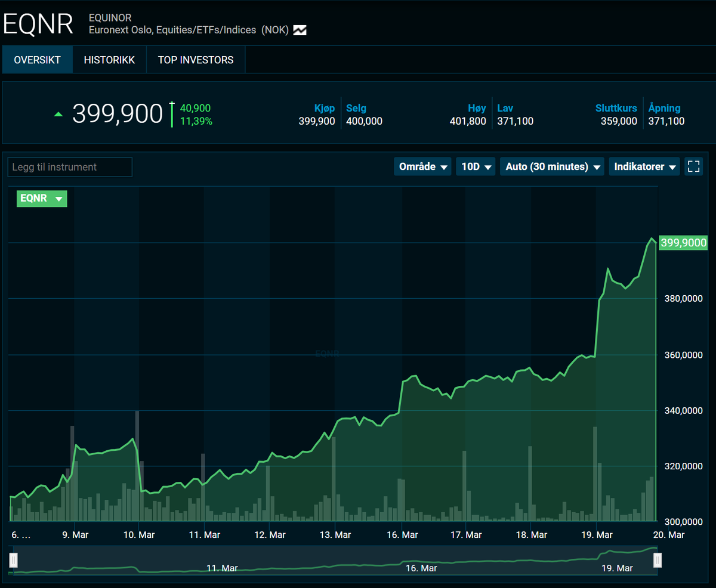Open the Auto (30 minutes) interval dropdown
Screen dimensions: 716x588
click(x=552, y=166)
